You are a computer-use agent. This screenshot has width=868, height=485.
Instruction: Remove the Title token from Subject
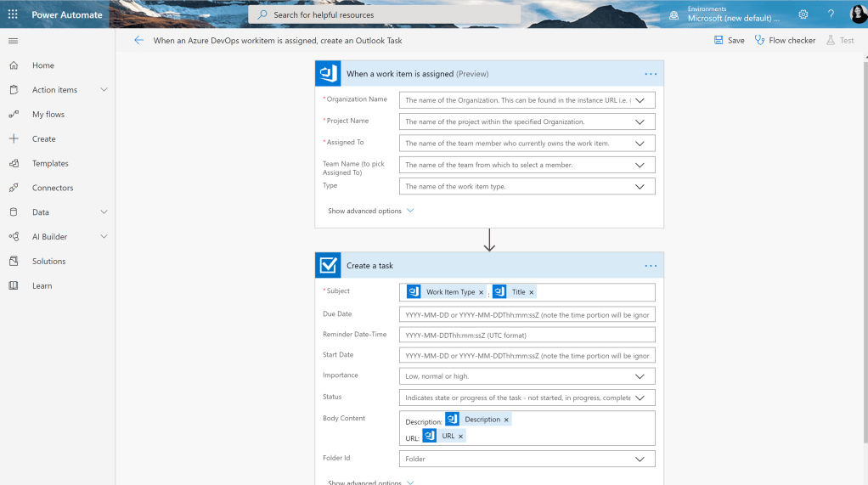click(x=532, y=292)
